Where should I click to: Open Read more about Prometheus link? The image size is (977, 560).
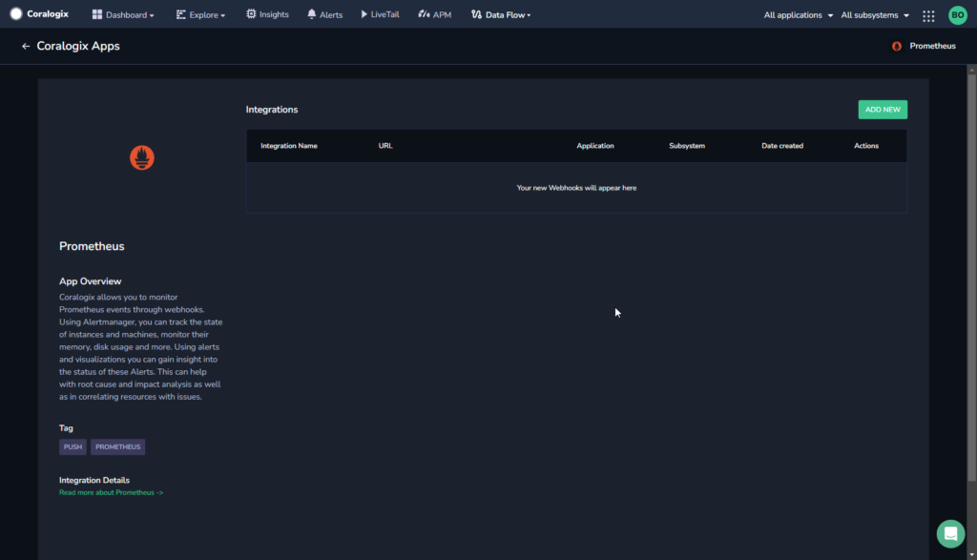click(x=111, y=492)
